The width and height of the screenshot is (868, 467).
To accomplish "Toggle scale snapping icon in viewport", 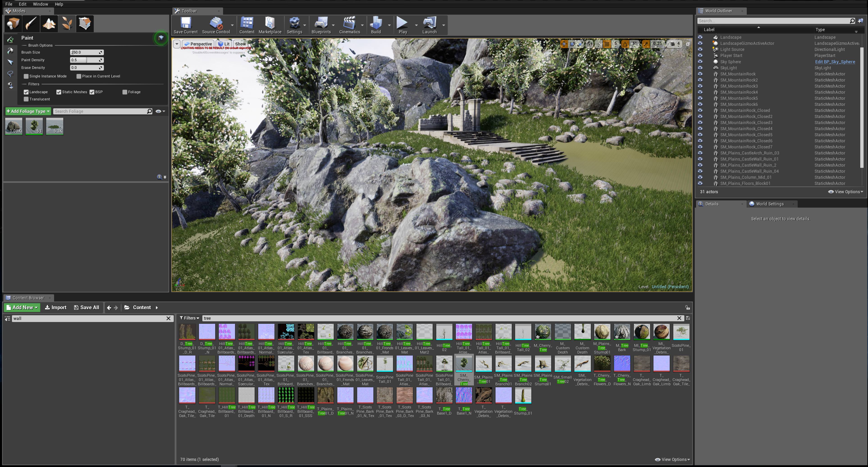I will pyautogui.click(x=646, y=44).
